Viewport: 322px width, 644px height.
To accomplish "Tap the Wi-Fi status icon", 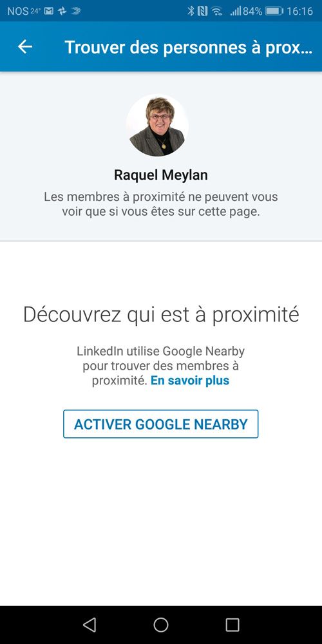I will click(x=217, y=11).
